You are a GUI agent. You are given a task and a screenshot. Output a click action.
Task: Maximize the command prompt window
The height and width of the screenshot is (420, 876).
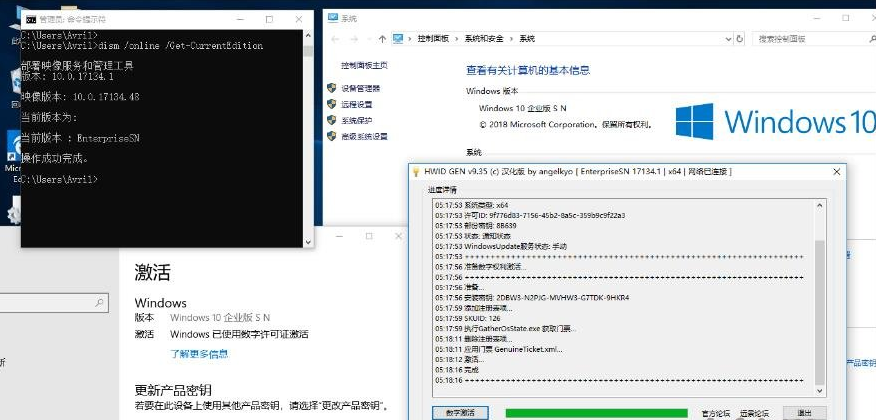[269, 19]
